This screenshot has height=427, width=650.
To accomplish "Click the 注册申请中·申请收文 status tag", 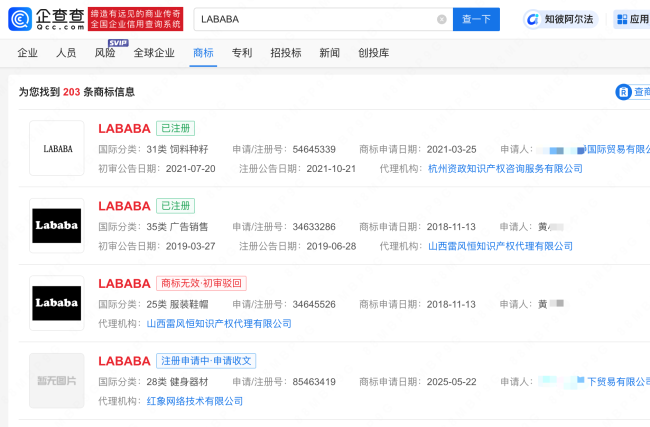I will tap(206, 361).
